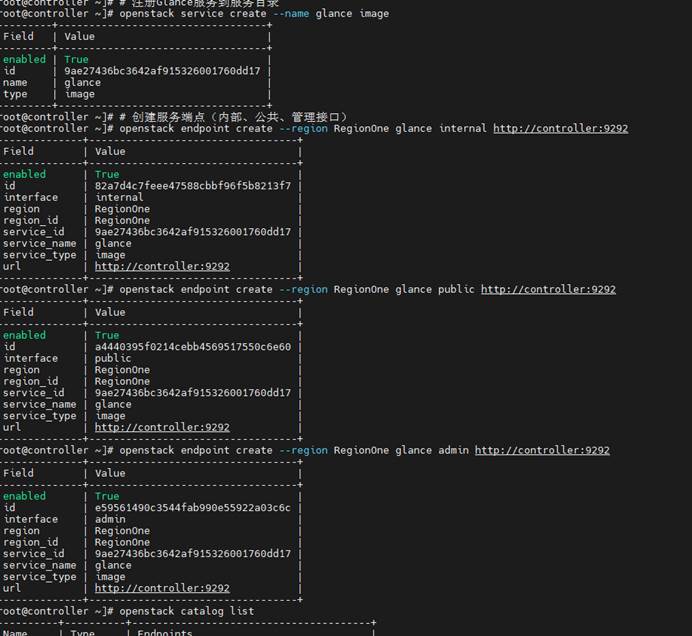Click the 'Endpoints' column header in the catalog list
This screenshot has width=692, height=636.
coord(165,632)
